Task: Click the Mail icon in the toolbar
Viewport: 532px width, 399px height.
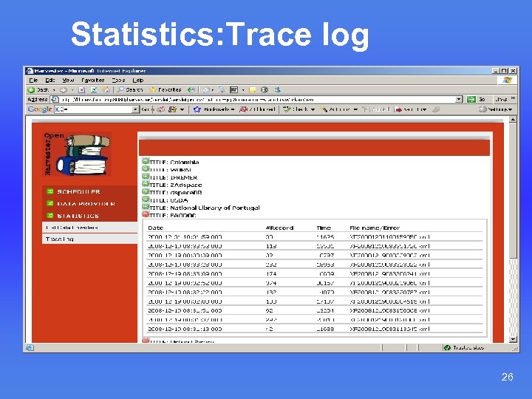Action: [206, 90]
